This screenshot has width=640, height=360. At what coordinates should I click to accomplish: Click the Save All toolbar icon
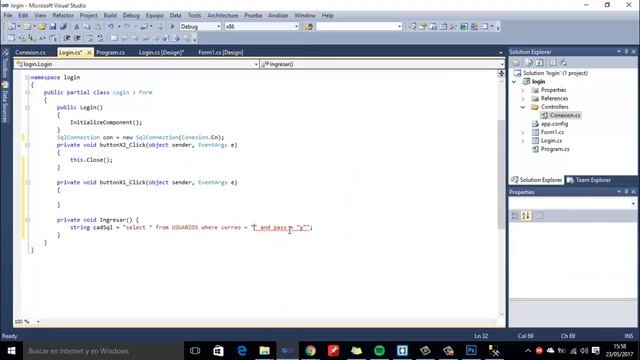[x=63, y=27]
